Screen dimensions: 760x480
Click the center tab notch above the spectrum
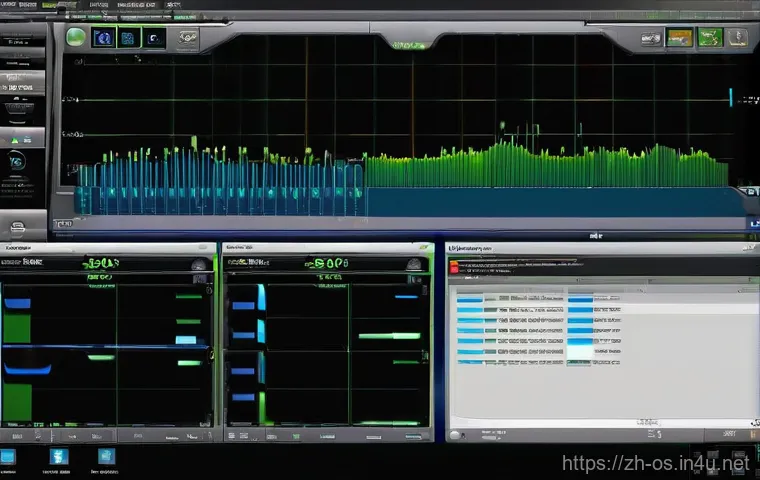coord(405,45)
